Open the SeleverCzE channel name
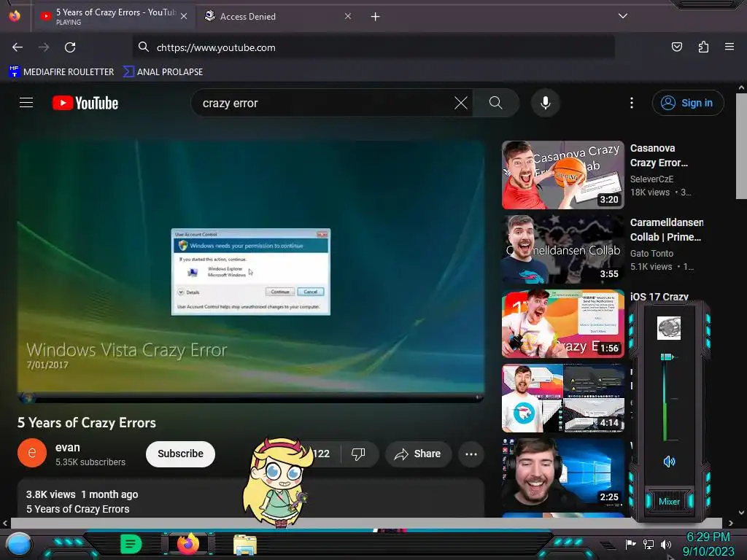 651,179
